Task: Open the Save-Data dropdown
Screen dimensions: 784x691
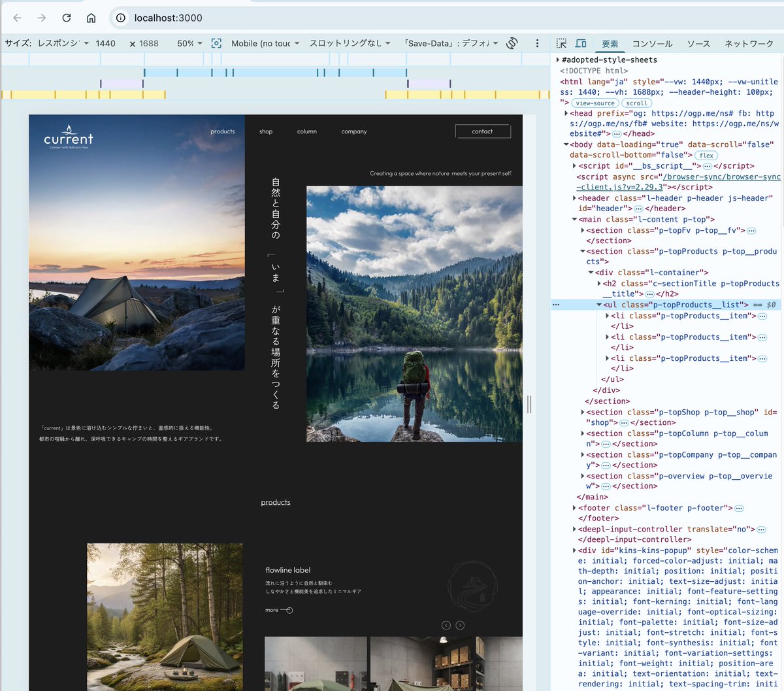Action: [x=452, y=43]
